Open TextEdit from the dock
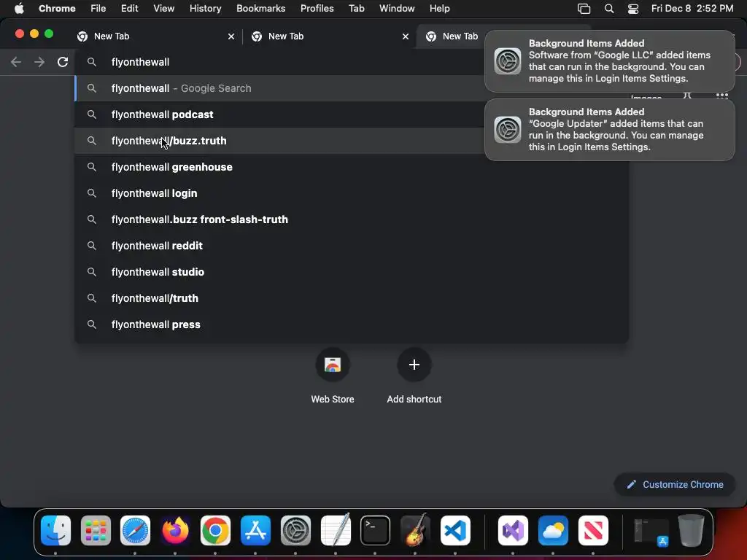Screen dimensions: 747x560 pos(336,531)
